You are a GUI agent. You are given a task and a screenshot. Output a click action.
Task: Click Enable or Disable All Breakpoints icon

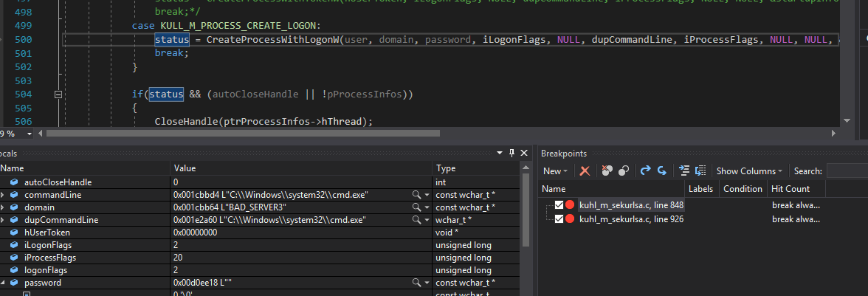click(x=624, y=171)
